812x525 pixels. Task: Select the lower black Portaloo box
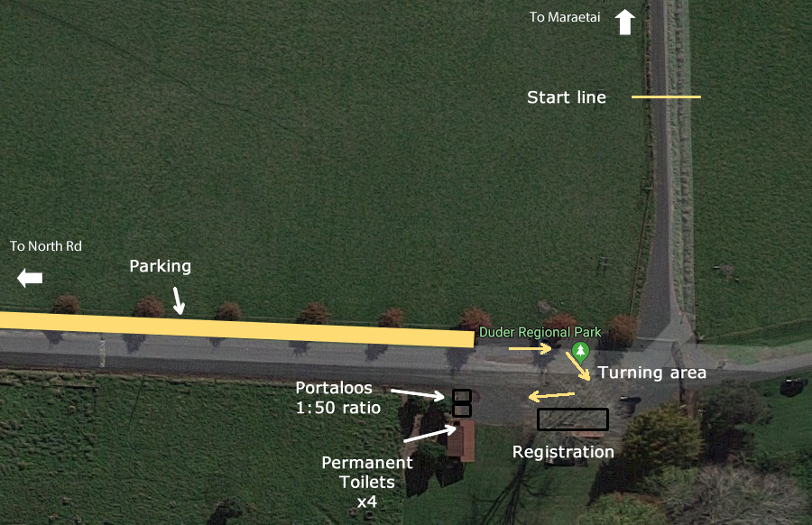(462, 410)
